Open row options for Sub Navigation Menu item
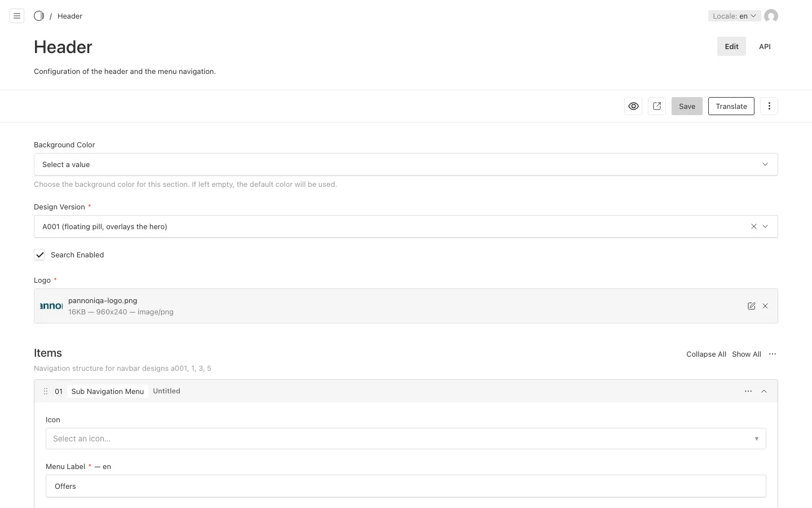The width and height of the screenshot is (812, 508). [748, 391]
